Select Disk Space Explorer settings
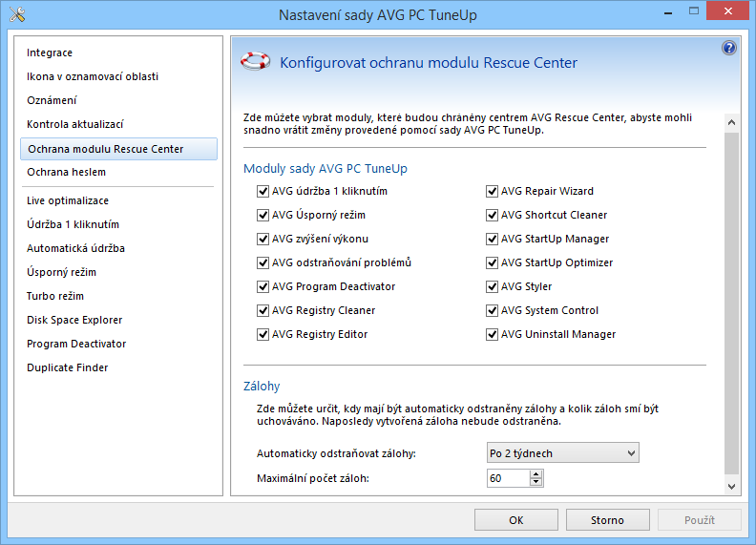This screenshot has width=756, height=545. [74, 320]
